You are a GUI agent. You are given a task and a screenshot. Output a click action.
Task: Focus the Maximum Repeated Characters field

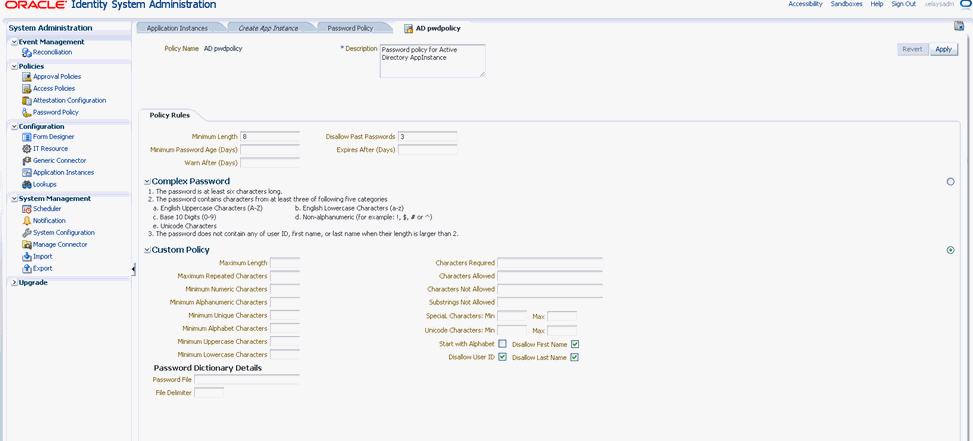point(285,276)
